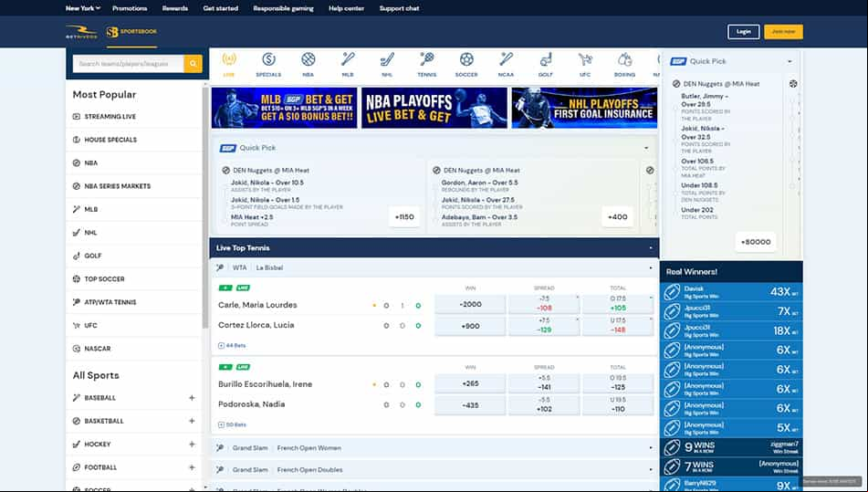The height and width of the screenshot is (492, 868).
Task: Click inside the search teams/players/leagues field
Action: [x=129, y=64]
